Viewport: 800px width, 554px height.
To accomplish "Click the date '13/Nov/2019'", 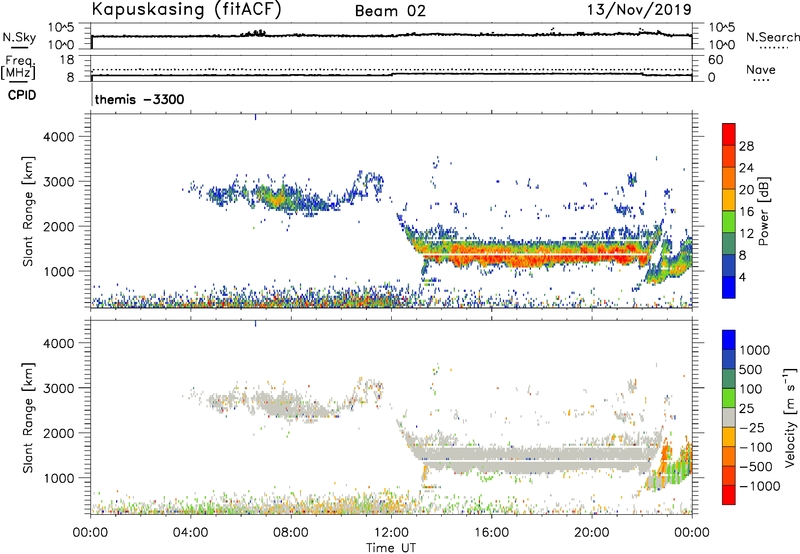I will coord(639,9).
